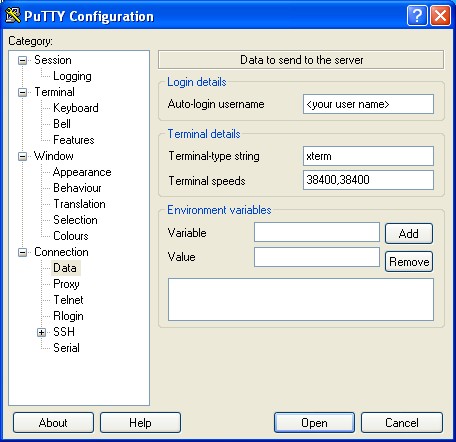
Task: Open the Bell settings category
Action: coord(62,124)
